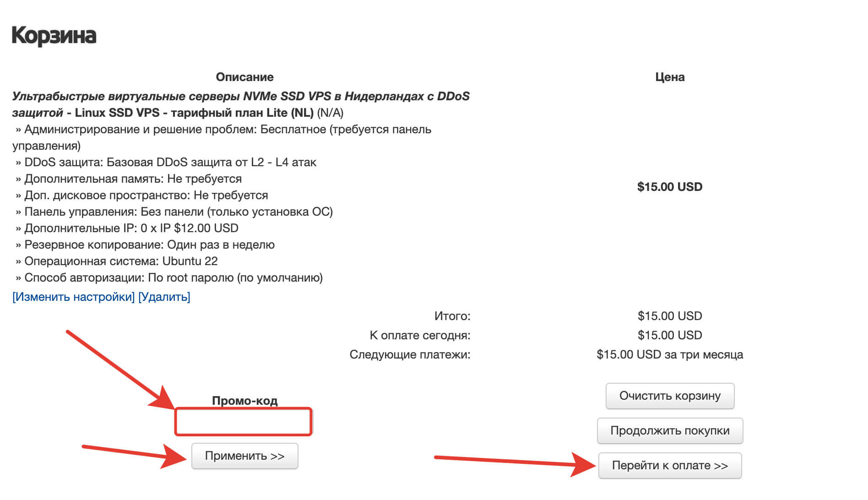Click the Операционная система: Ubuntu 22 line
Image resolution: width=868 pixels, height=500 pixels.
121,261
